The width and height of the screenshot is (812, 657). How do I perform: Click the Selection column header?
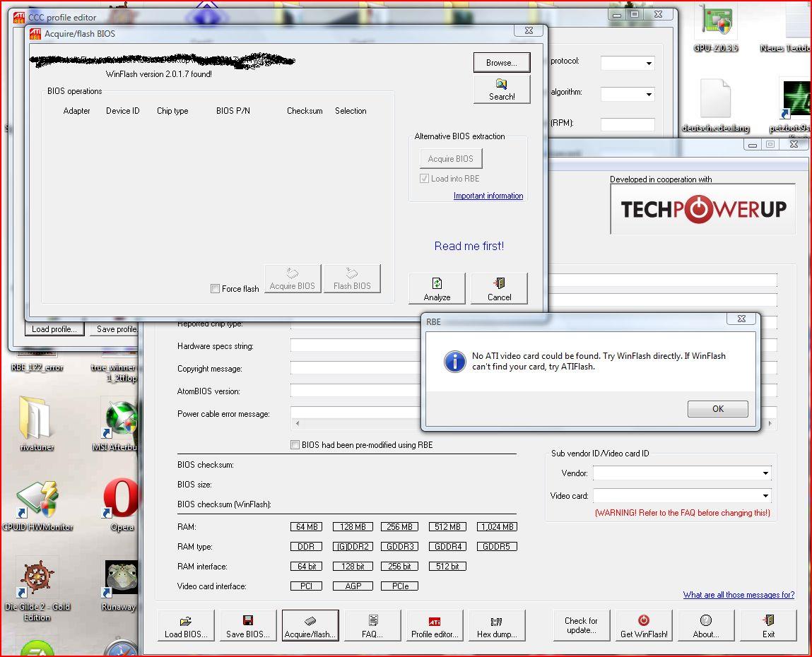[x=351, y=111]
